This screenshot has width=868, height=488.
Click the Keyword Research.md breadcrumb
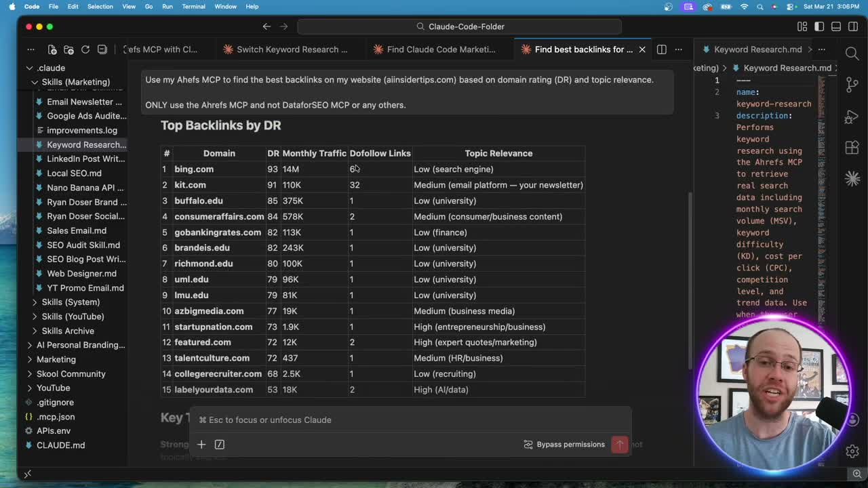point(786,68)
